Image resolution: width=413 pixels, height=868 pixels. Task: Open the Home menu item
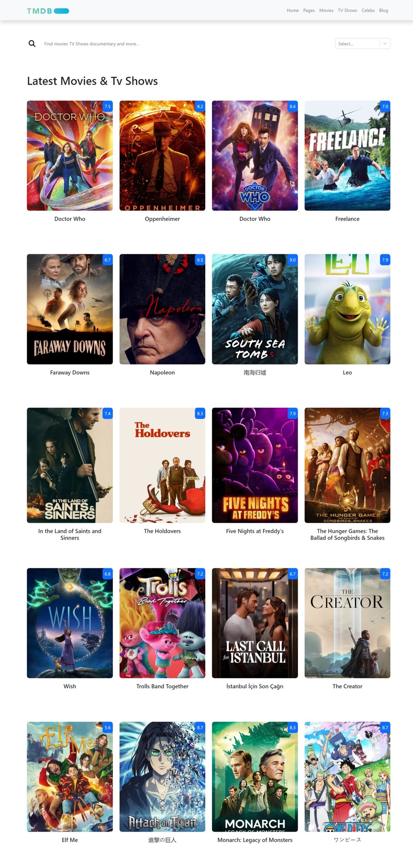[x=293, y=10]
